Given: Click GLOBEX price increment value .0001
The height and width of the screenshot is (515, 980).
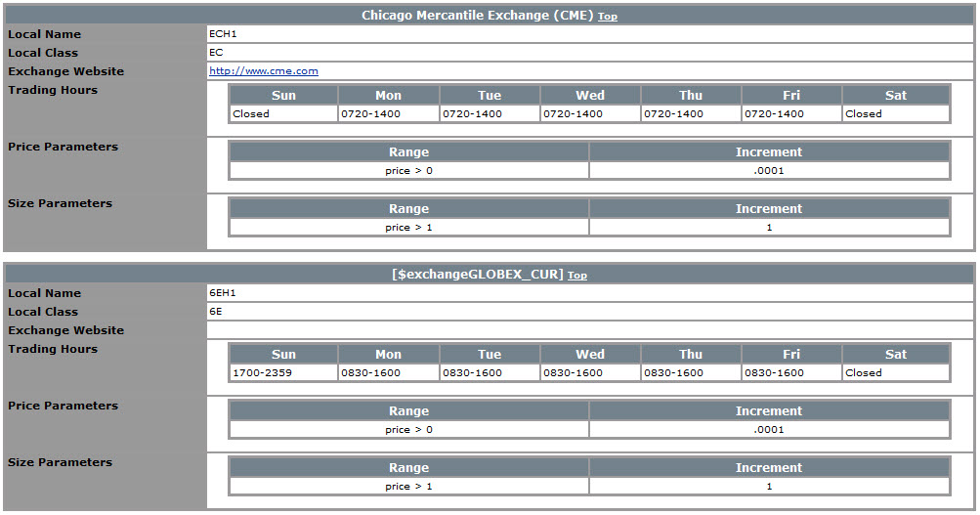Looking at the screenshot, I should pos(769,429).
